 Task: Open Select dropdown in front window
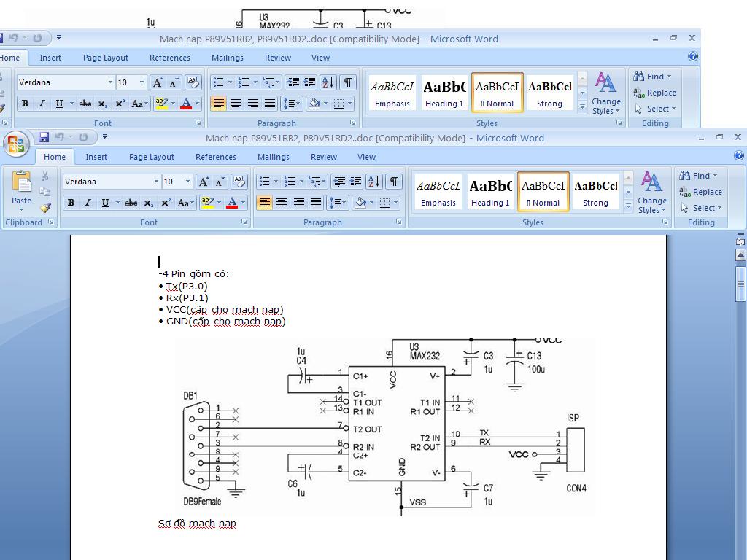(x=701, y=208)
